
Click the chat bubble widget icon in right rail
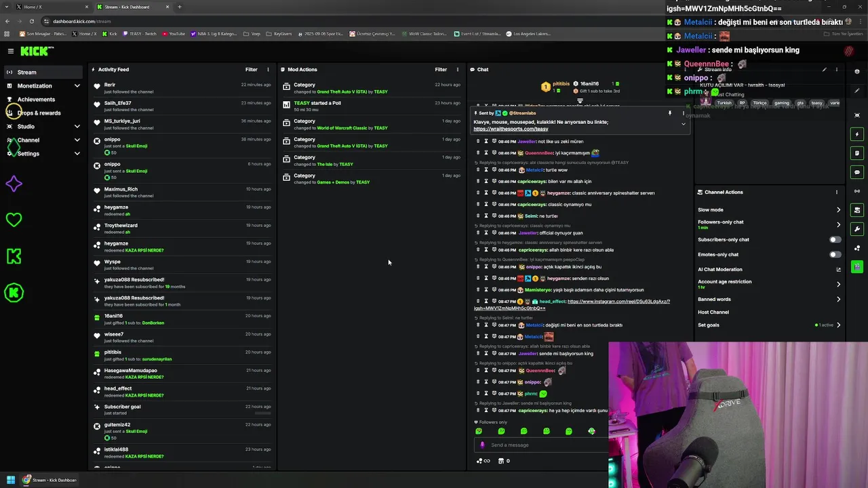click(857, 172)
